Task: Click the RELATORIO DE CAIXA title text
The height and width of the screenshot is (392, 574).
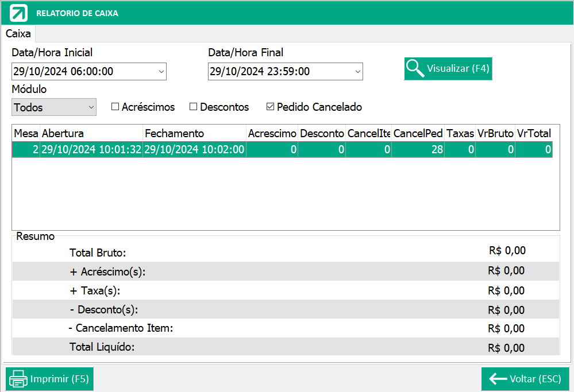Action: coord(77,13)
